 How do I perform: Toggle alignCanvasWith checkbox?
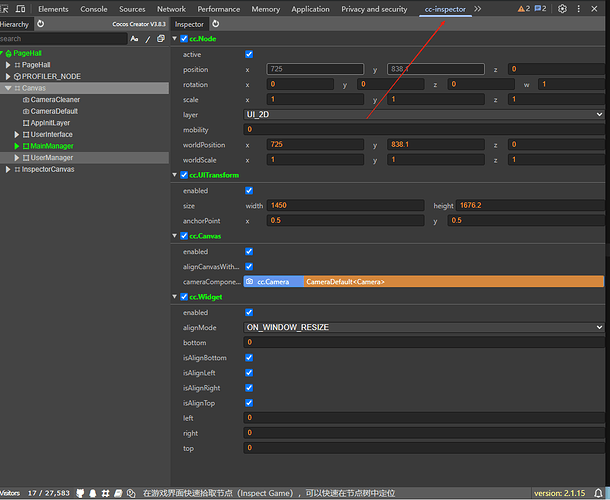[249, 267]
